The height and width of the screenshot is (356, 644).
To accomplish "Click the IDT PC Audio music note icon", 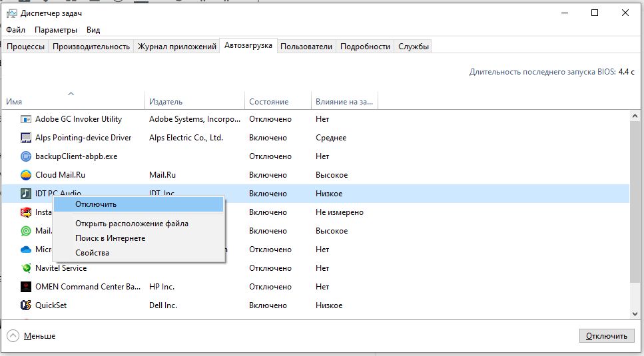I will [26, 194].
